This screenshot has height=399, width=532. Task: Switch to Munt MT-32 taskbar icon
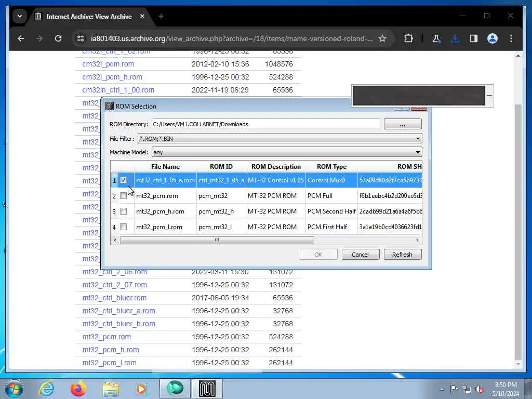(x=207, y=389)
